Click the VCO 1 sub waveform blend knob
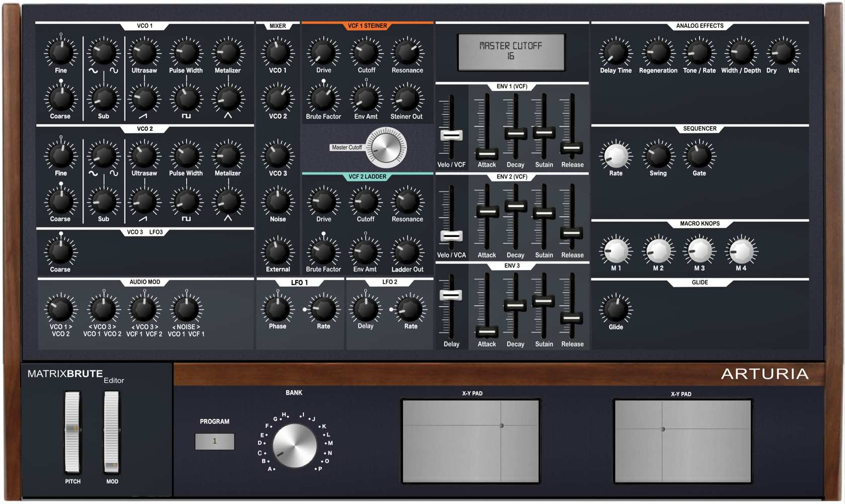Viewport: 845px width, 504px height. [x=104, y=52]
